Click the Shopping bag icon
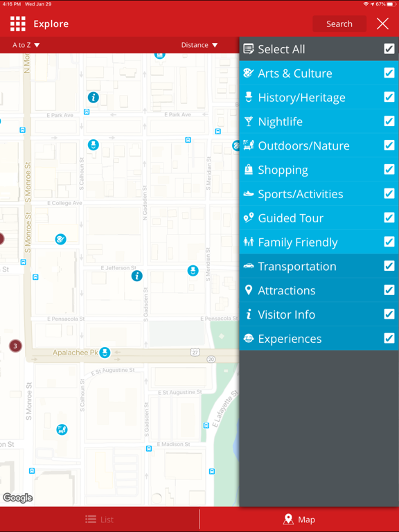Screen dimensions: 399x532 point(249,169)
